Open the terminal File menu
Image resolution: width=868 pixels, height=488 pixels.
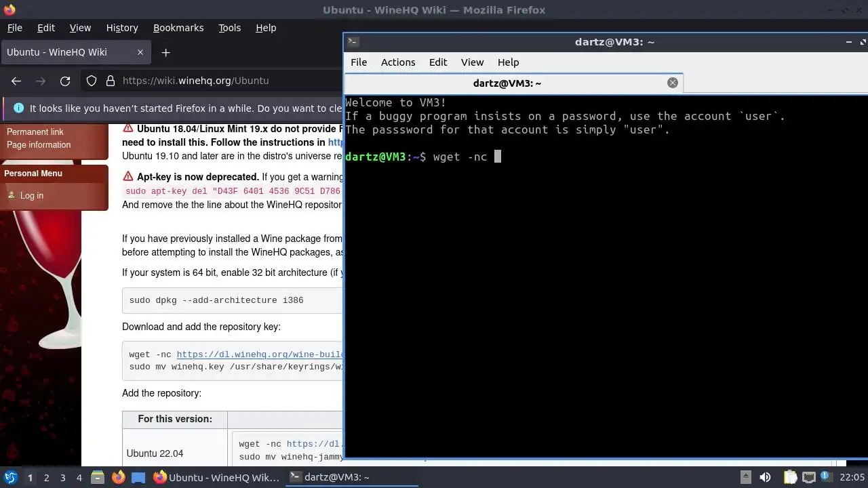click(x=359, y=62)
